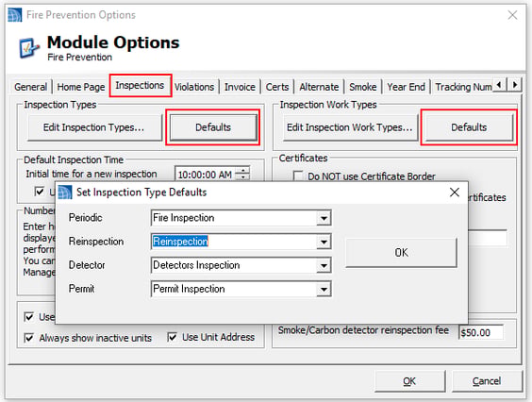Click the Set Inspection Type Defaults dialog icon
532x402 pixels.
65,193
